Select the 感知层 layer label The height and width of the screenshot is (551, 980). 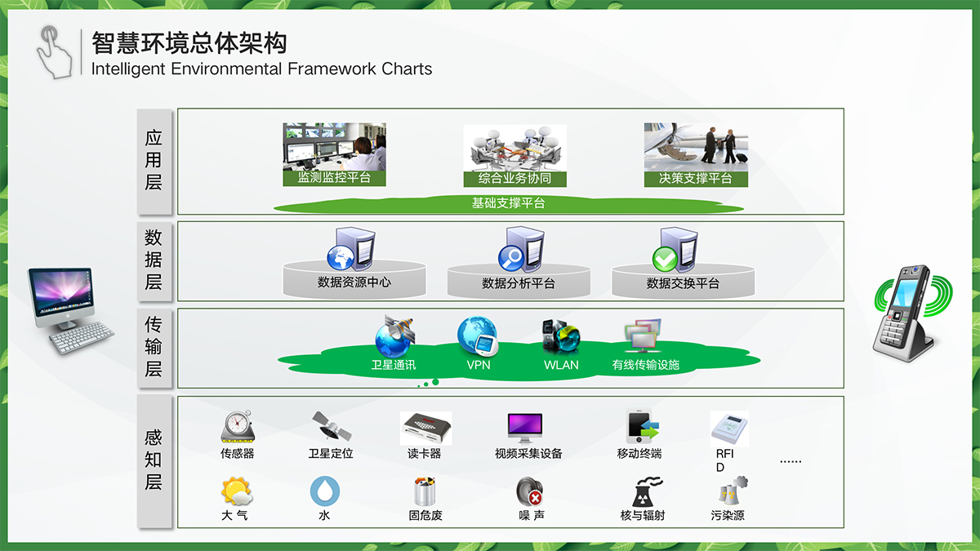click(154, 460)
